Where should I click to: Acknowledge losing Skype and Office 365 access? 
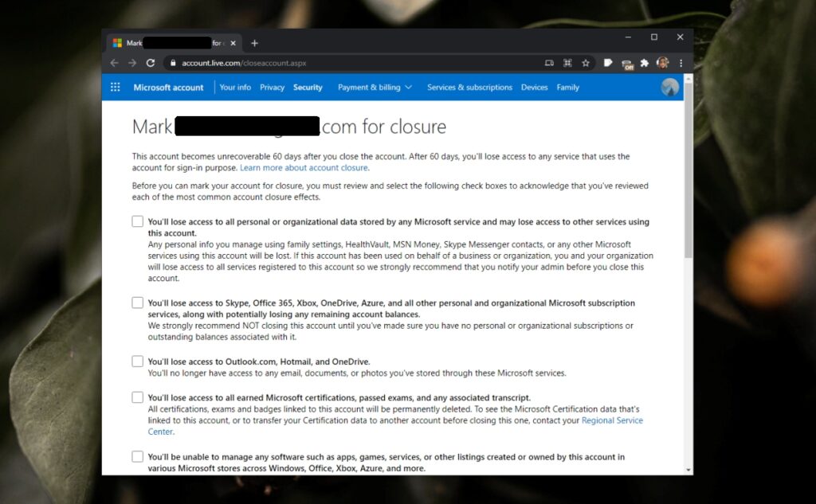coord(137,302)
